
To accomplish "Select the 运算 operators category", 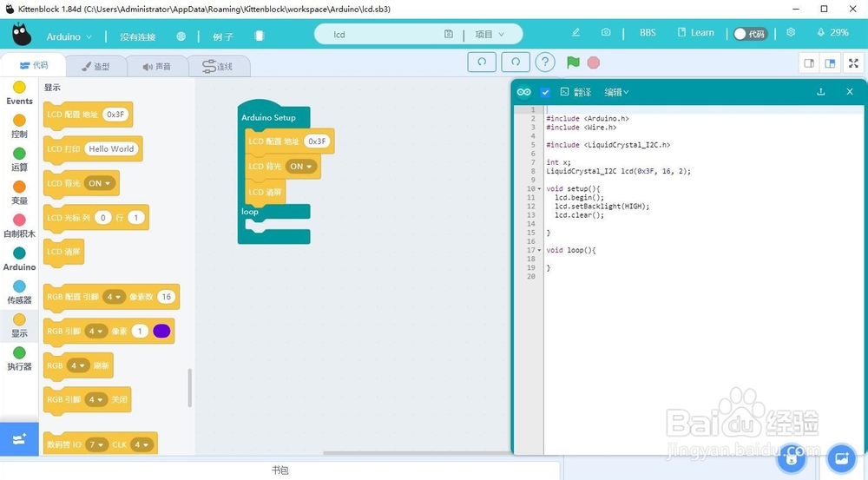I will [19, 160].
